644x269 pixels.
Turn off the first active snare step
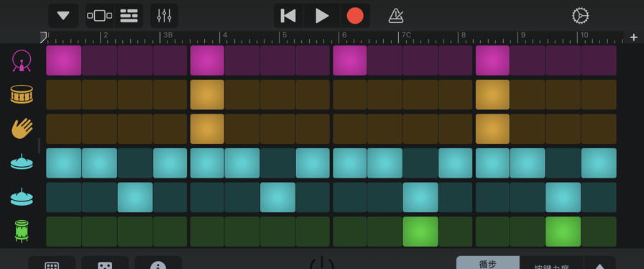[x=207, y=95]
